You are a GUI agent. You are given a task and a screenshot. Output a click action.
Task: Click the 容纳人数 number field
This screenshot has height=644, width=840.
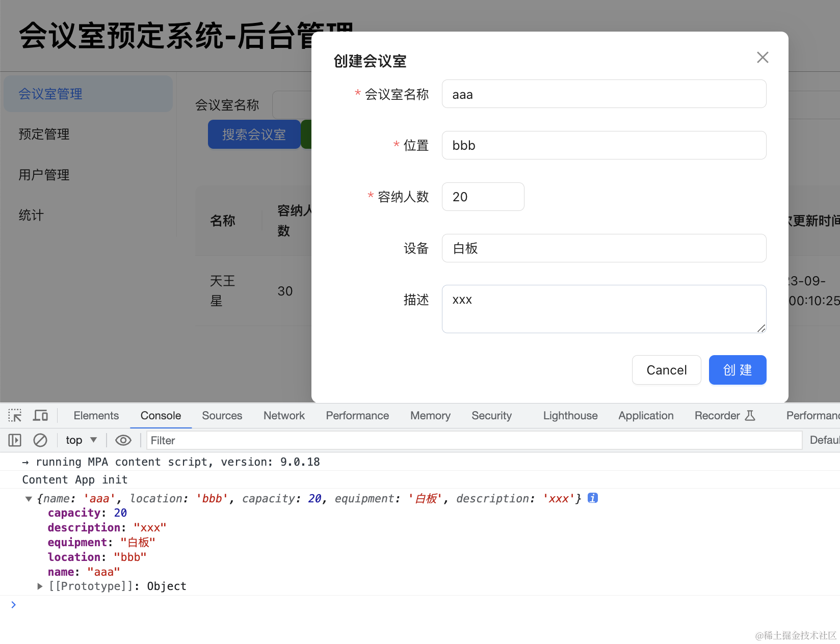483,197
